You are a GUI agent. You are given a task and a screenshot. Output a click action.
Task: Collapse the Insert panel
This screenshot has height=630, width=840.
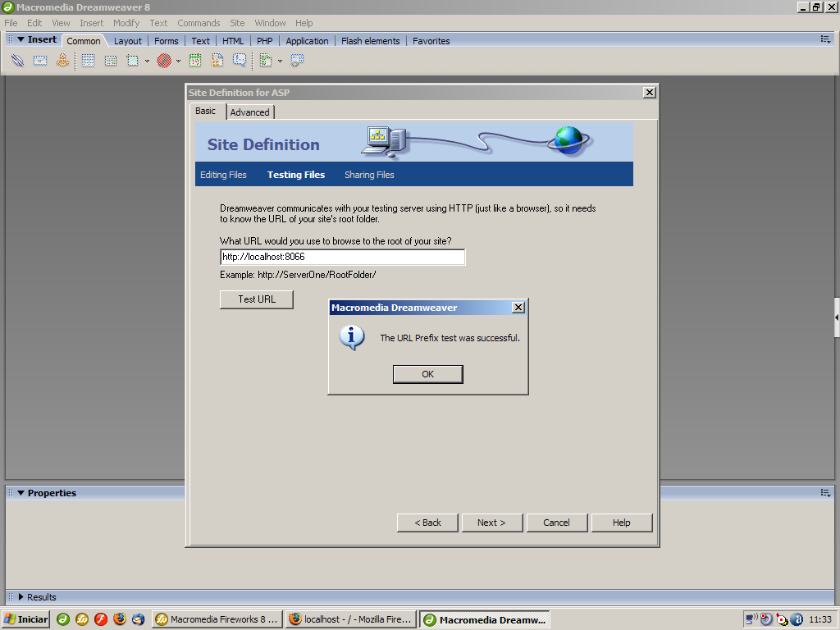21,39
